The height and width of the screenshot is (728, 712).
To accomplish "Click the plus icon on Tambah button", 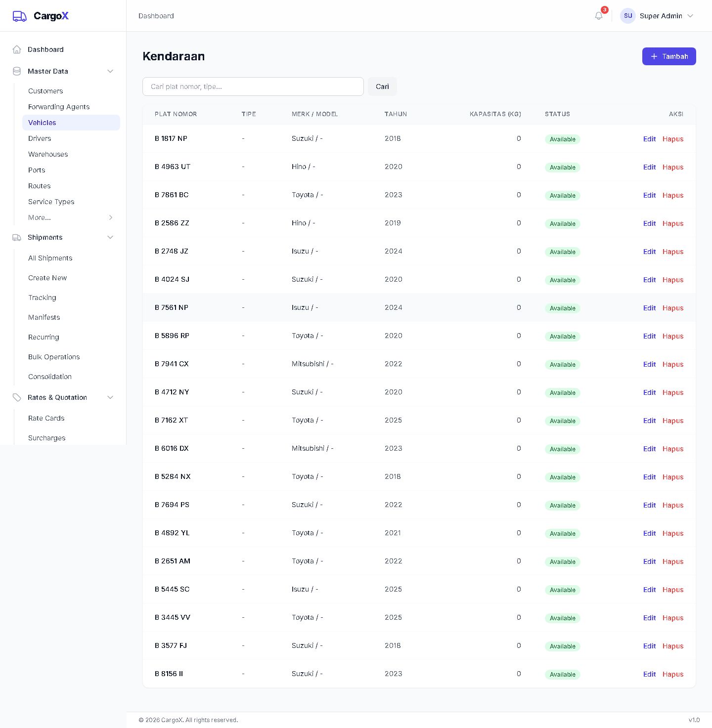I will [x=654, y=56].
